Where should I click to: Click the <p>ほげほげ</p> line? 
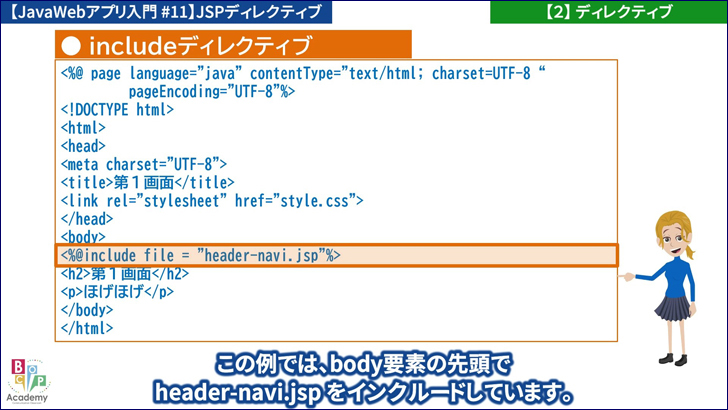(x=117, y=292)
